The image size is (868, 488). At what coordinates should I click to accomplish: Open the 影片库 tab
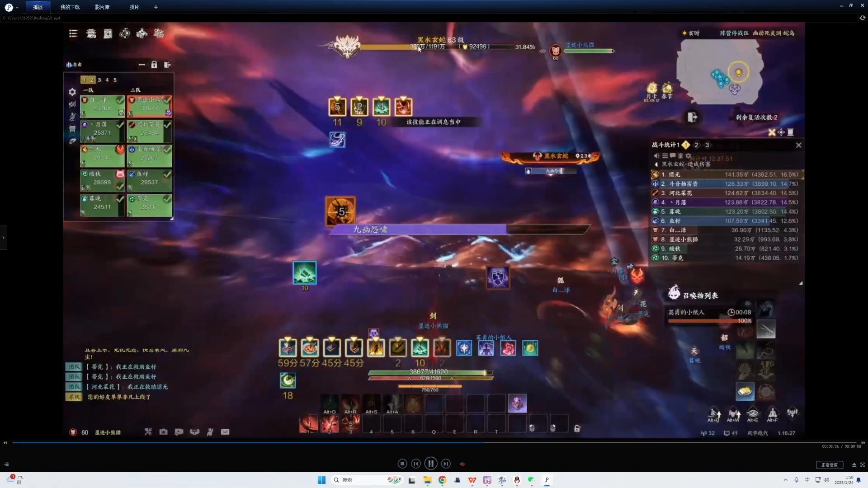[102, 7]
